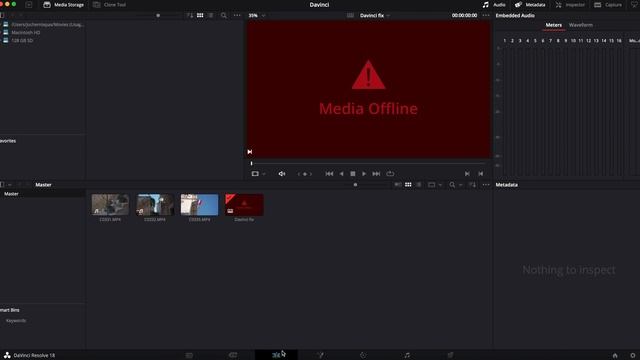Switch to the Media page
Screen dimensions: 640x360
[x=189, y=355]
